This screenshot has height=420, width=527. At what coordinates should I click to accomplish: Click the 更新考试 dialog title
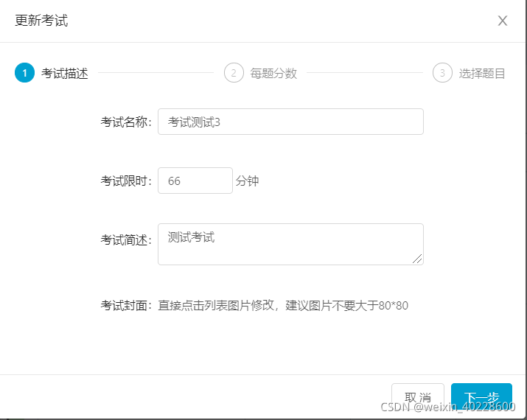(41, 21)
